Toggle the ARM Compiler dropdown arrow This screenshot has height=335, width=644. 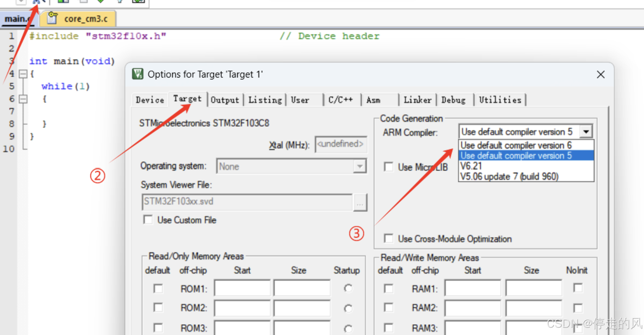tap(586, 132)
